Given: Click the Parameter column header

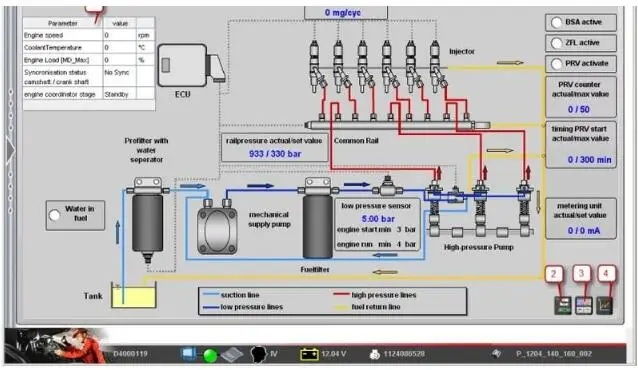Looking at the screenshot, I should [63, 23].
